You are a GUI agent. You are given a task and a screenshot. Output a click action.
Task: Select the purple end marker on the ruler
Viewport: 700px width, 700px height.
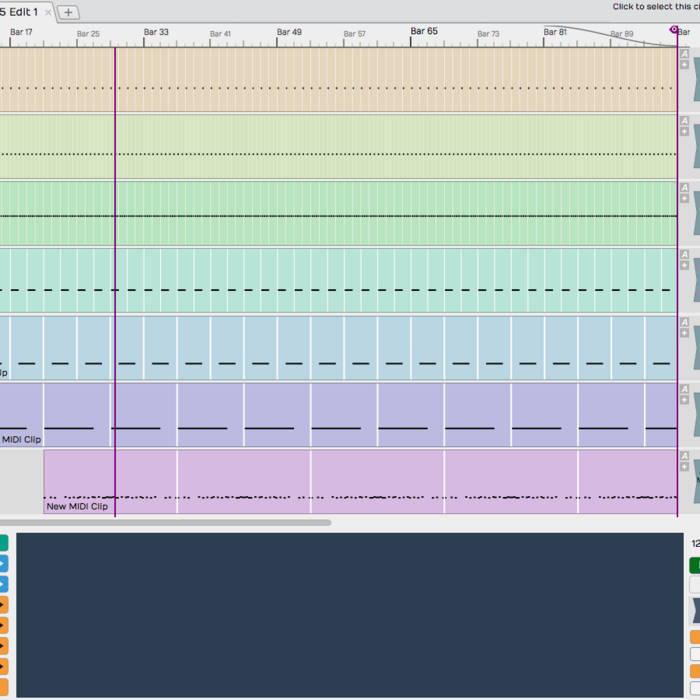pos(674,31)
